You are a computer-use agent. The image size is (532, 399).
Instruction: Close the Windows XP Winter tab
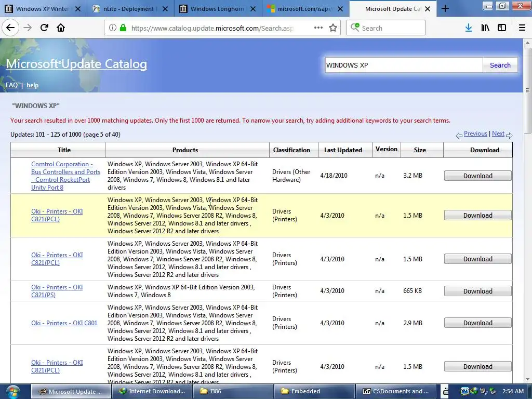(x=78, y=9)
